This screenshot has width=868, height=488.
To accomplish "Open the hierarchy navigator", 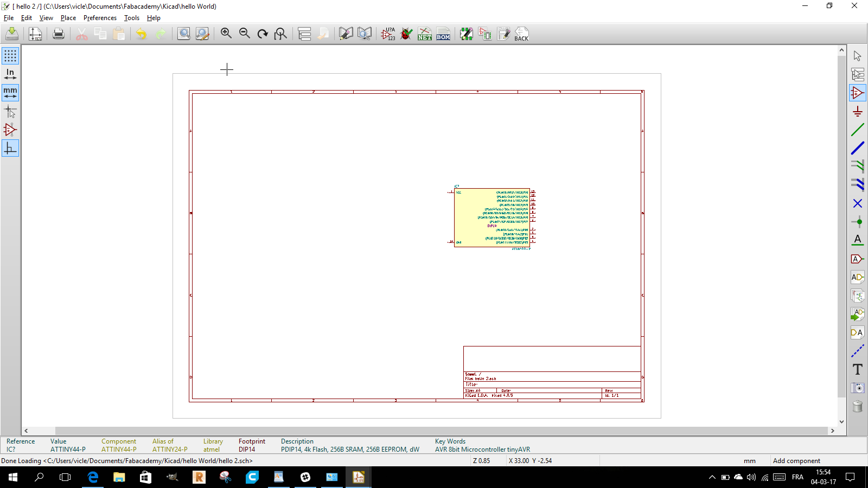I will [304, 34].
